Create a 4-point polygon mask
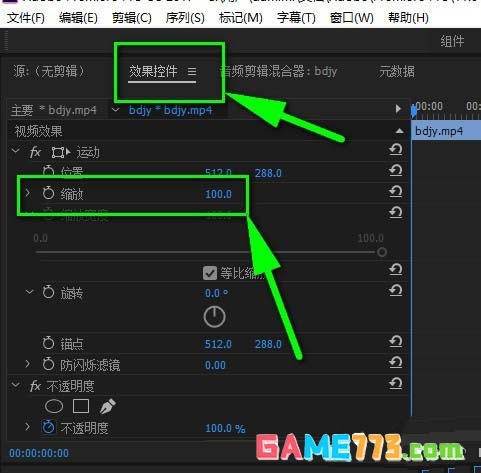This screenshot has height=473, width=481. [81, 406]
